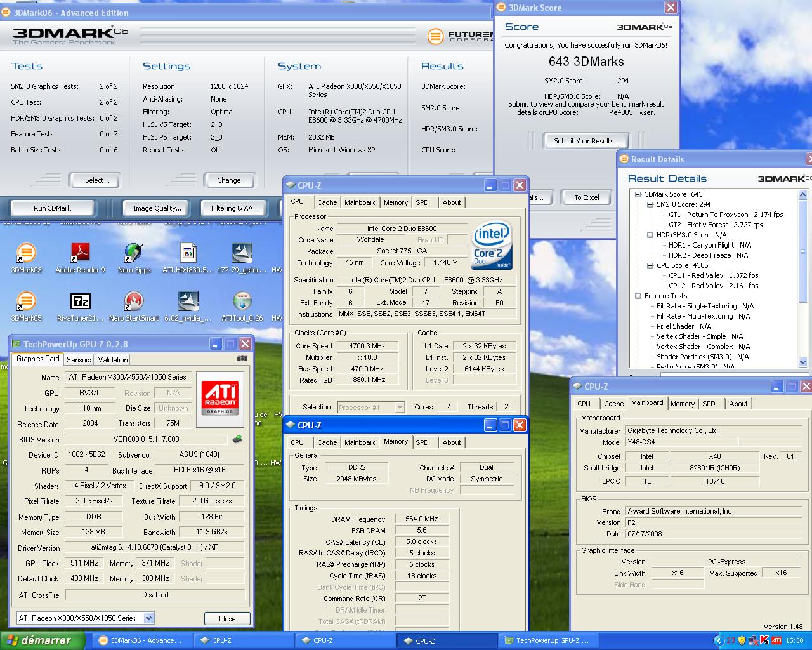Click the network disconnected tray icon
812x650 pixels.
coord(753,640)
